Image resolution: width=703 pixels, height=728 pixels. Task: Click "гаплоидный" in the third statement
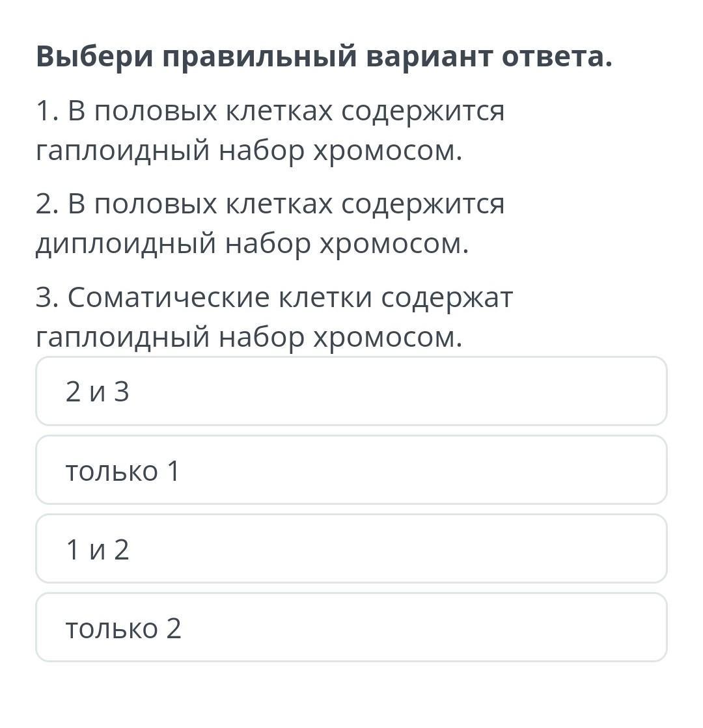(x=122, y=338)
